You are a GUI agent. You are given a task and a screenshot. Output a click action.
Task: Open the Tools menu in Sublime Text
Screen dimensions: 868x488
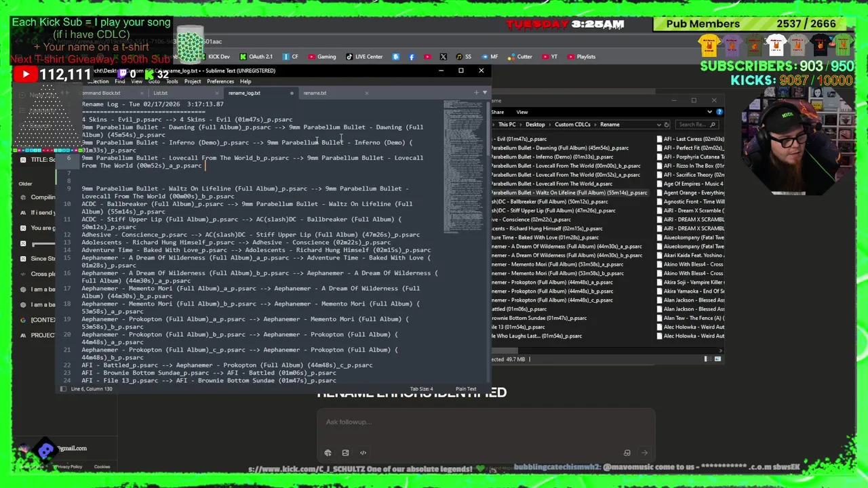[172, 81]
